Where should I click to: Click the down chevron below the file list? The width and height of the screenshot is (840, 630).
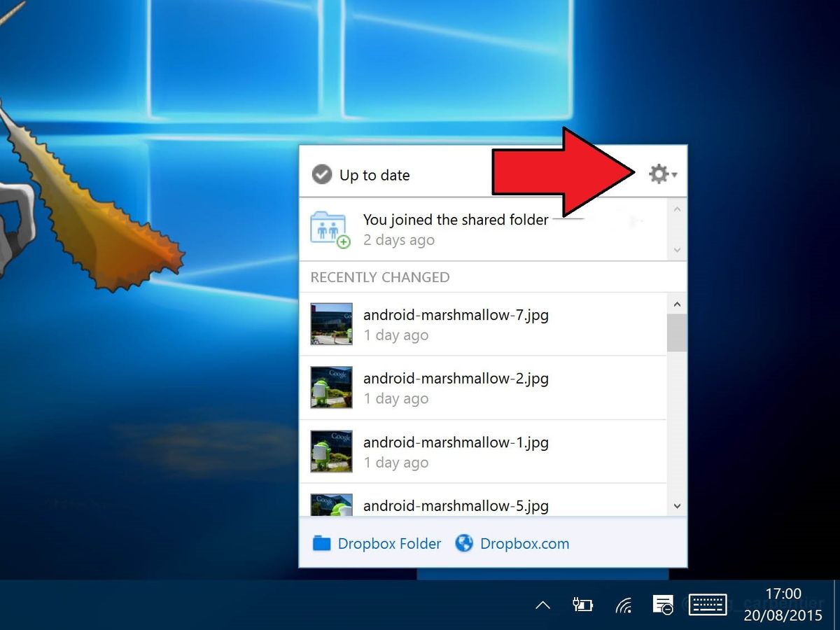click(677, 505)
